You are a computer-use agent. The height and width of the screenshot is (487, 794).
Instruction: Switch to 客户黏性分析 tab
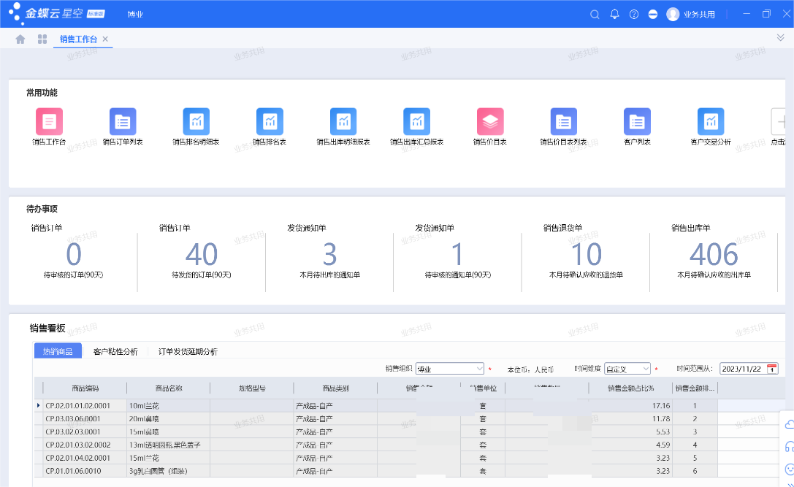[115, 352]
